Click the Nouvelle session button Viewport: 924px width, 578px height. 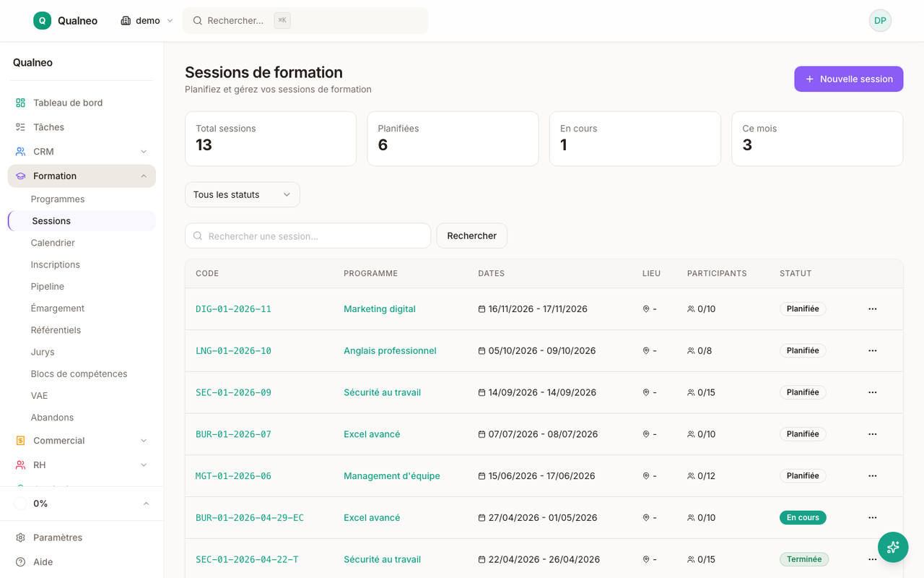click(x=849, y=79)
